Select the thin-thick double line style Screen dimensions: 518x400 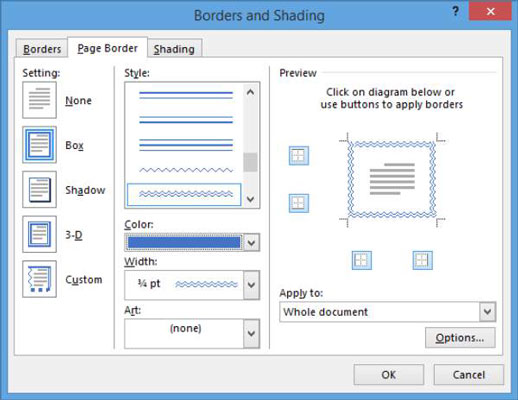(186, 120)
